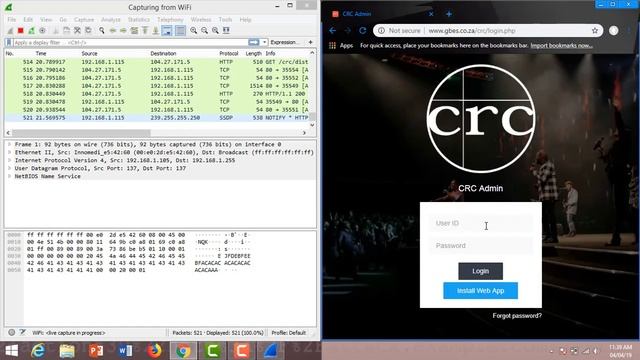Screen dimensions: 640x360
Task: Click the Login button
Action: coord(480,271)
